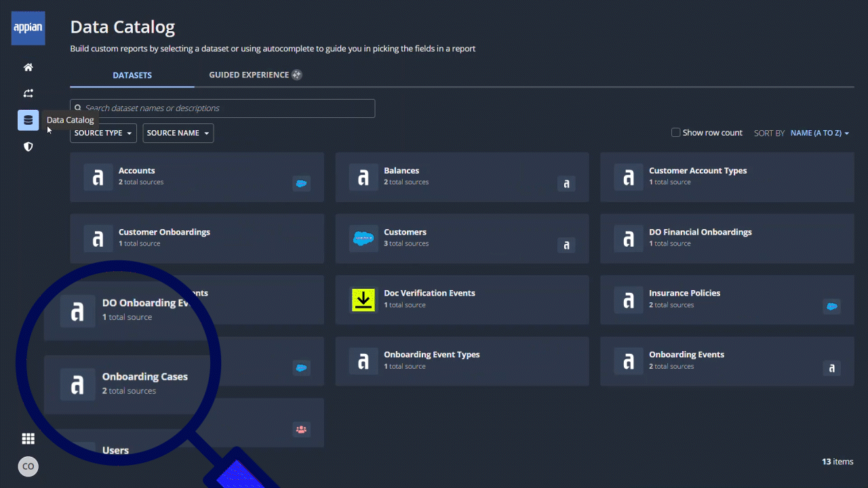Open the Customer Onboardings dataset
The height and width of the screenshot is (488, 868).
[x=197, y=239]
